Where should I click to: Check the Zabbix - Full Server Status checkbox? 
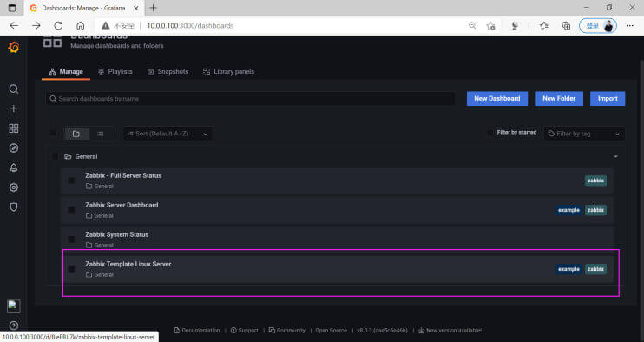[x=71, y=181]
